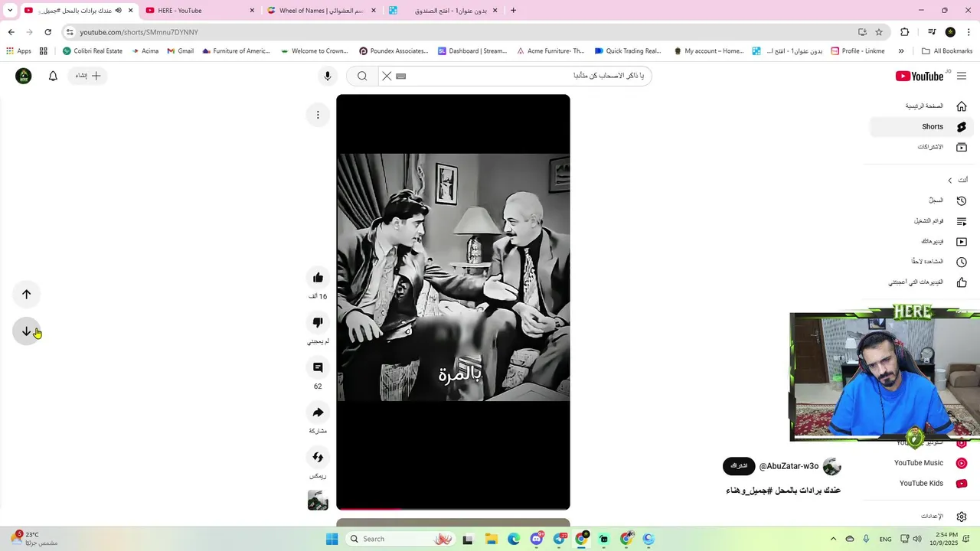
Task: Open Liked videos in sidebar
Action: [x=922, y=282]
